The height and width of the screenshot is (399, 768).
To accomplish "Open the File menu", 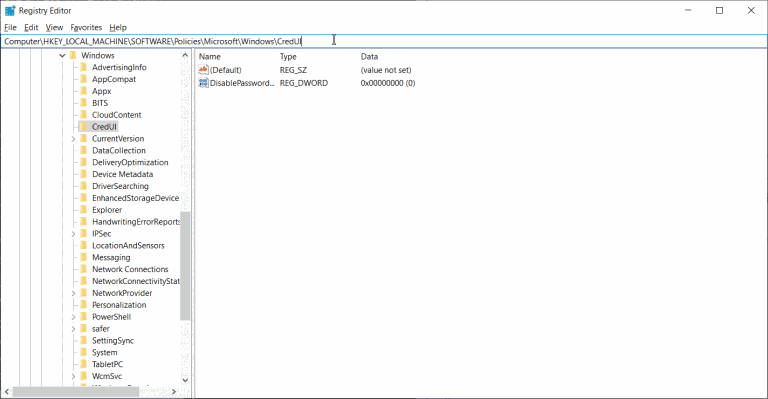I will (10, 27).
